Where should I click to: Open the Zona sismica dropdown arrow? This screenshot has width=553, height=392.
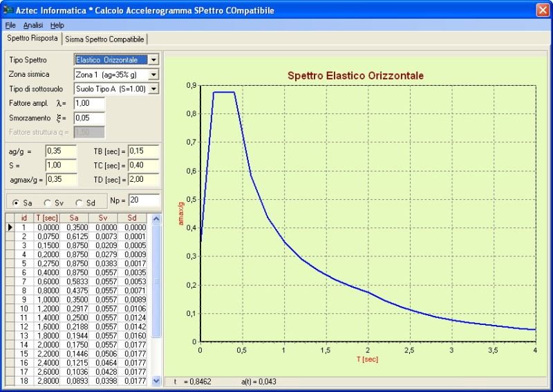153,75
